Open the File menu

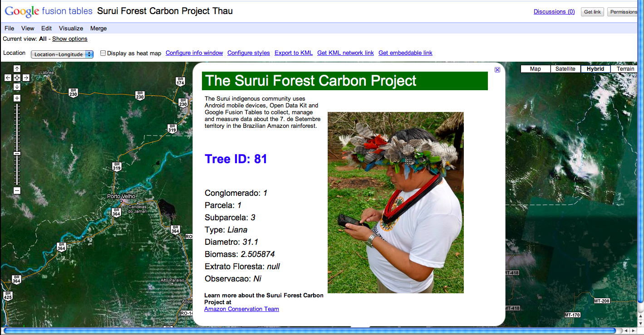tap(9, 28)
